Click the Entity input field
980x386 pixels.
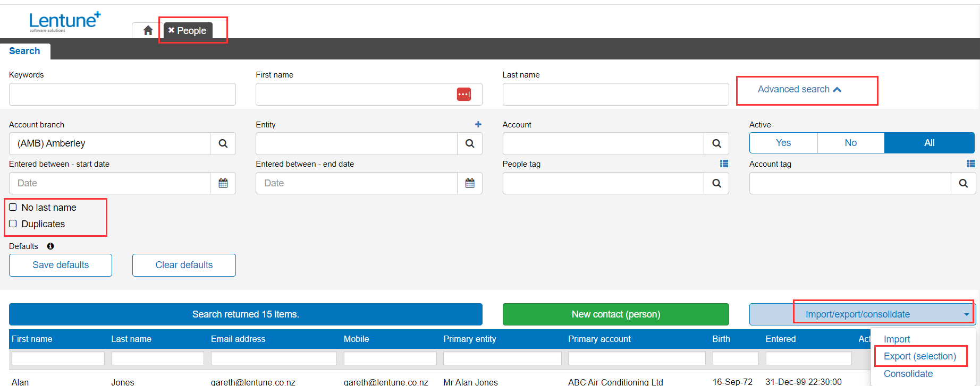(356, 143)
